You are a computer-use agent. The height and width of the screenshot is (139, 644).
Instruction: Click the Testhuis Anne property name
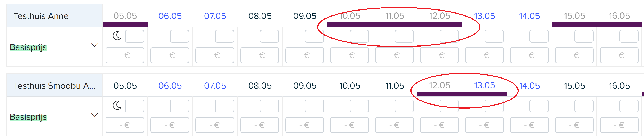tap(41, 16)
